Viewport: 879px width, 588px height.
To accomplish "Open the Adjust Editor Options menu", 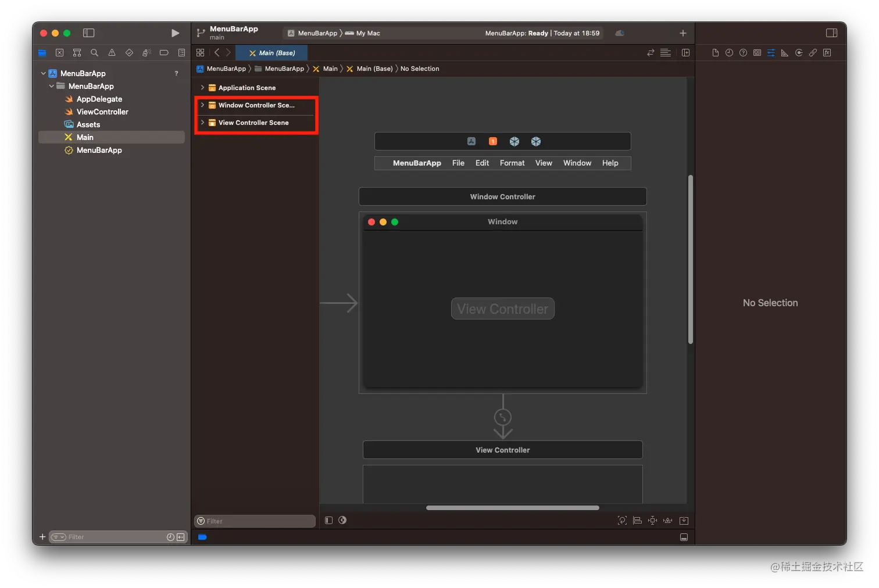I will coord(666,53).
